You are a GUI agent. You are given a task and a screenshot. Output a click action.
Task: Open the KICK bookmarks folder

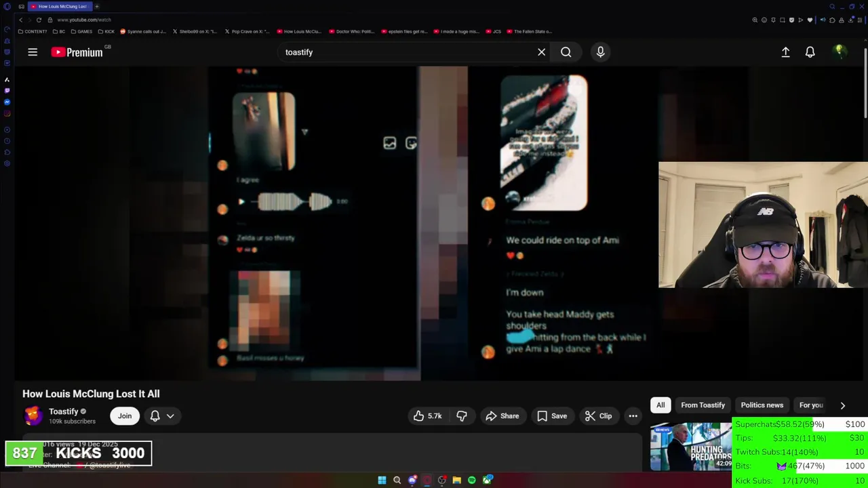tap(106, 31)
